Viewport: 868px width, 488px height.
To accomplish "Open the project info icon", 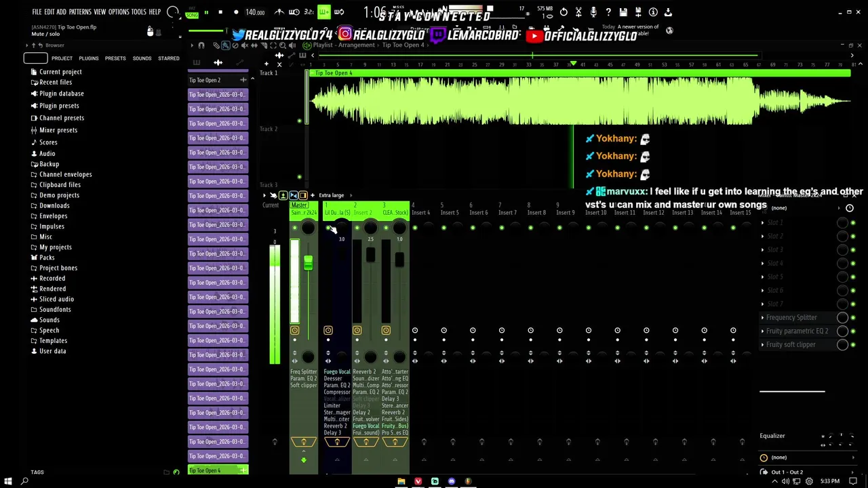I will [653, 12].
